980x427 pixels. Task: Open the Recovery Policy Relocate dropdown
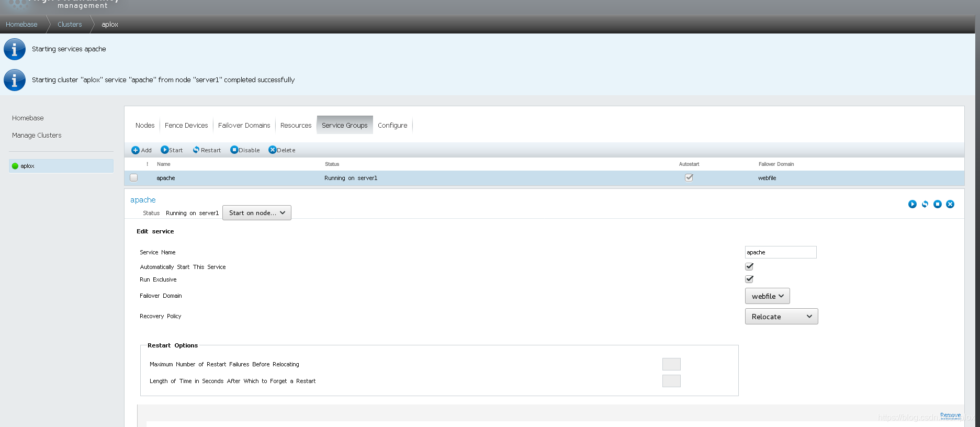pos(782,317)
